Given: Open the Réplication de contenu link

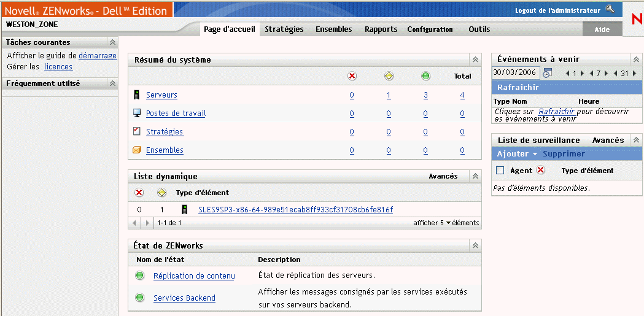Looking at the screenshot, I should 194,276.
